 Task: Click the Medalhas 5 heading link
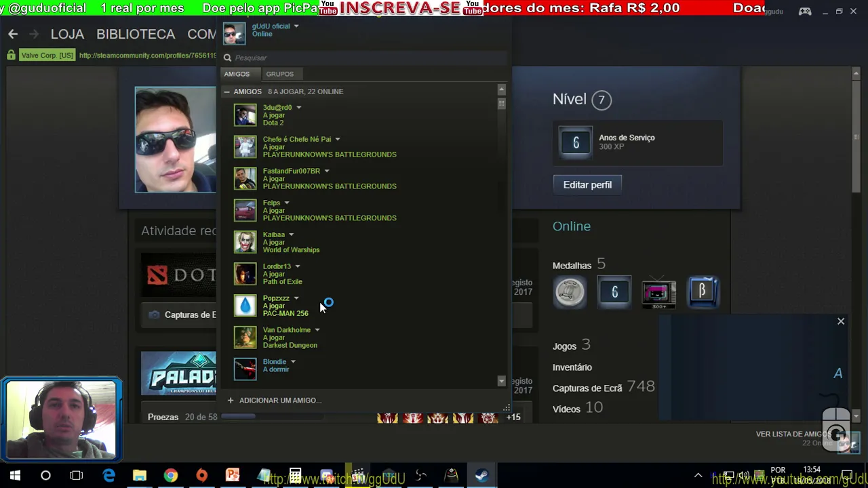[578, 264]
